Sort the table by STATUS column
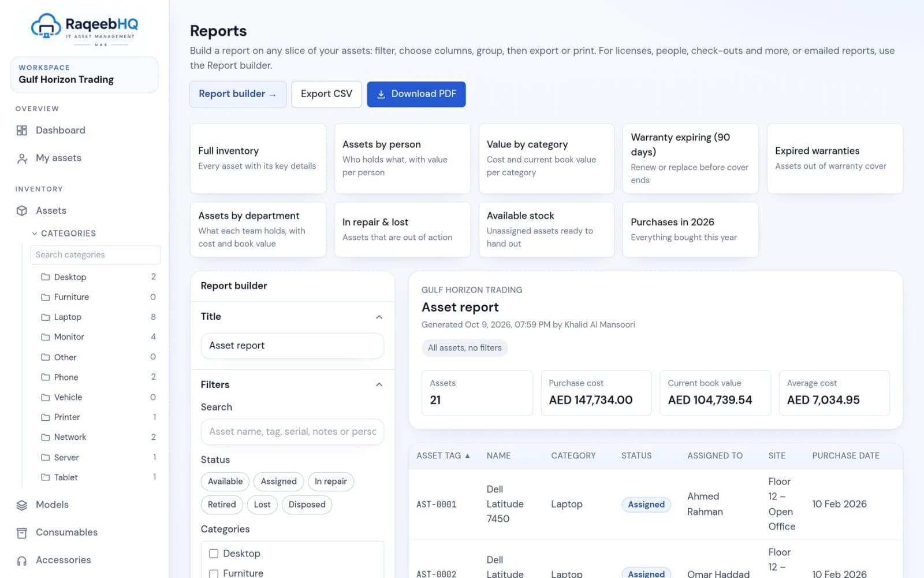This screenshot has width=924, height=578. pyautogui.click(x=636, y=456)
